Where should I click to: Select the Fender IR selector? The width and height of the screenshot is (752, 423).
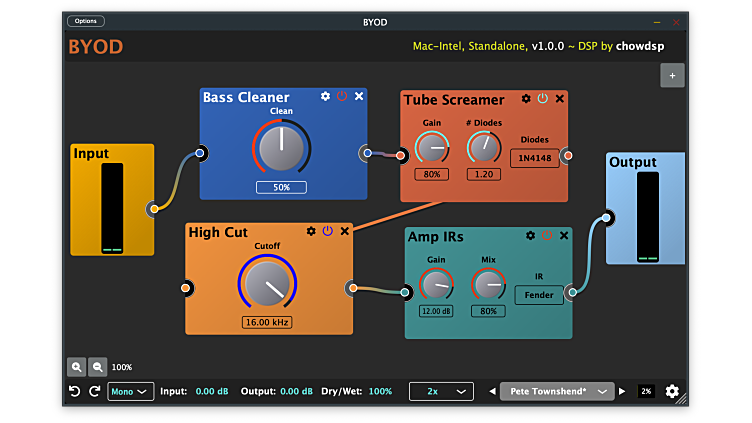[539, 295]
